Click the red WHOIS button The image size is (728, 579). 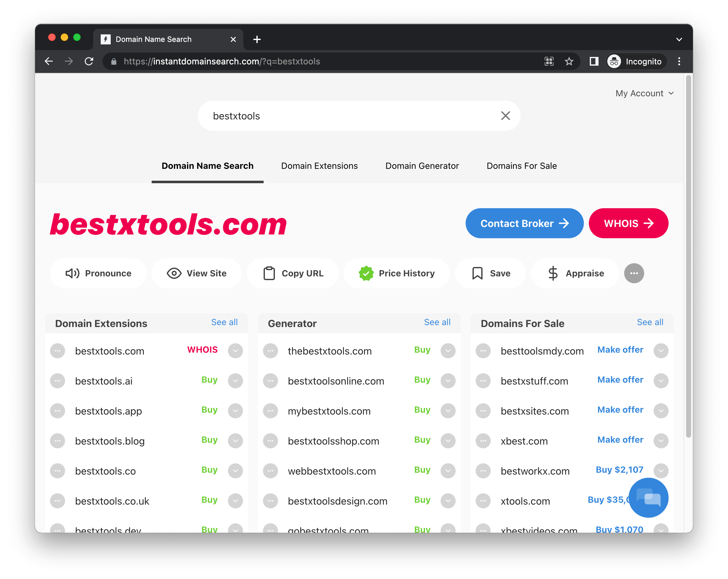click(628, 223)
